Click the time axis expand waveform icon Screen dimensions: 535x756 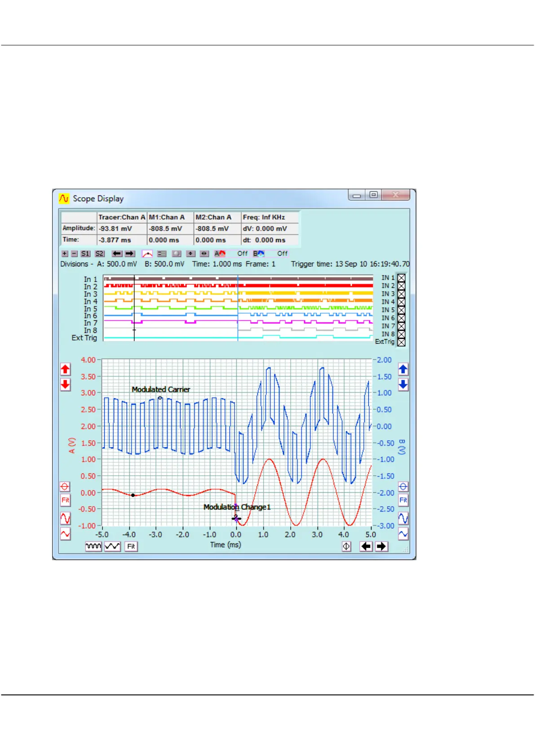click(112, 546)
